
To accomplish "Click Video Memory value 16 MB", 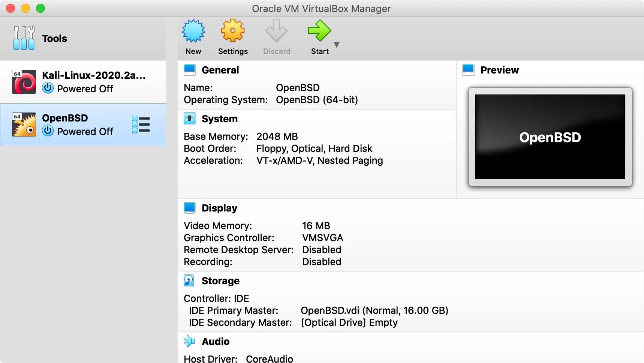I will tap(316, 226).
